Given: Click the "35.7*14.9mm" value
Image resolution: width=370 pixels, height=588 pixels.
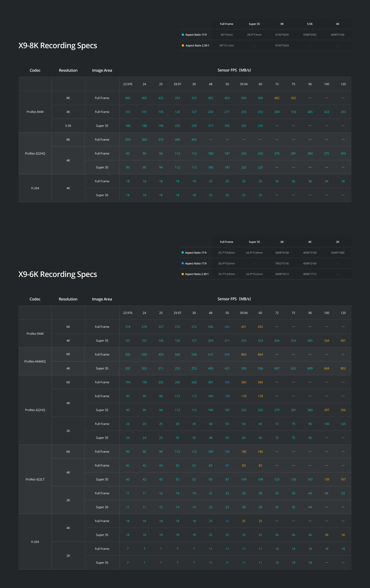Looking at the screenshot, I should [x=226, y=274].
